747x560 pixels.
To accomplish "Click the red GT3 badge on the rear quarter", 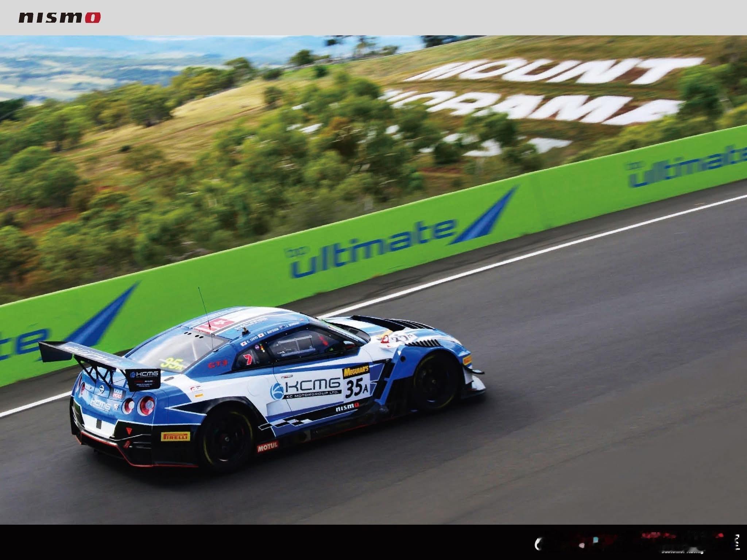I will point(218,364).
